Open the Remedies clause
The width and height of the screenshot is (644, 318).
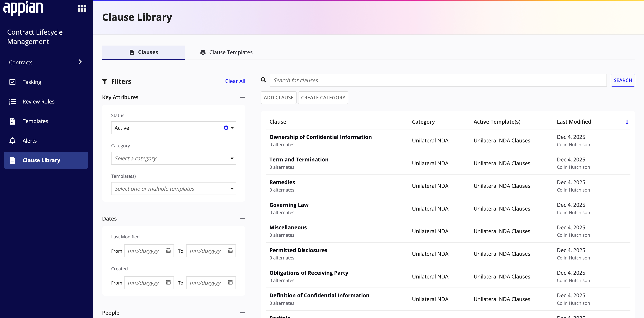(282, 182)
